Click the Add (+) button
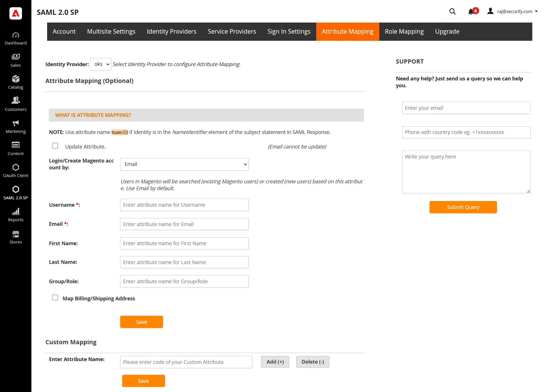This screenshot has height=392, width=548. (x=275, y=362)
